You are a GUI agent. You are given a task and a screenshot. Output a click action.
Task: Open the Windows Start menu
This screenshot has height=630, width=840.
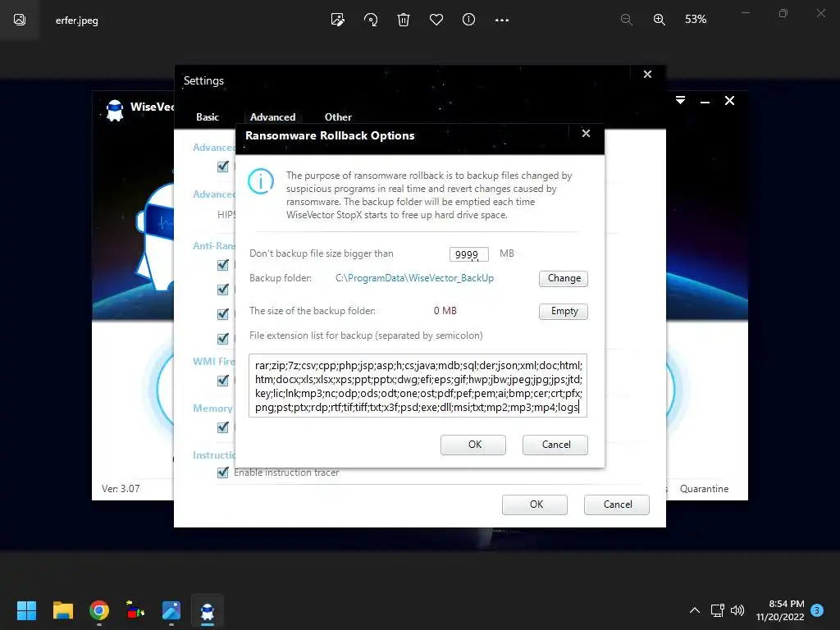(x=26, y=610)
